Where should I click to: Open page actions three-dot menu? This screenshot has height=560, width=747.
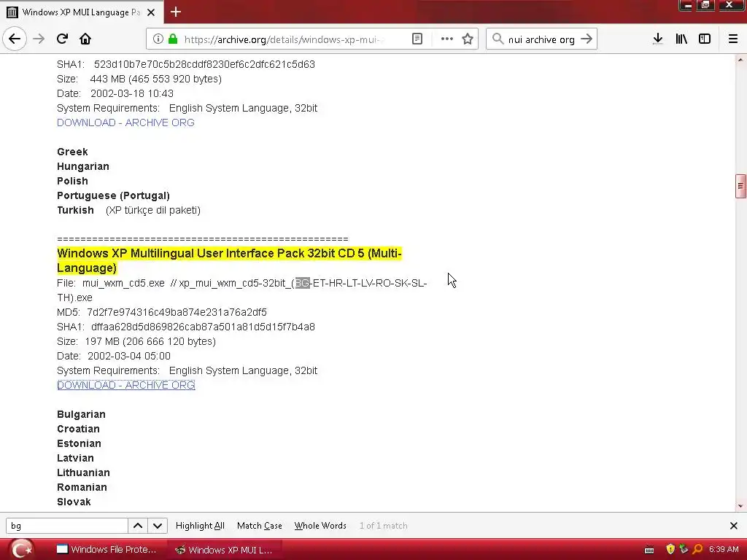coord(447,39)
